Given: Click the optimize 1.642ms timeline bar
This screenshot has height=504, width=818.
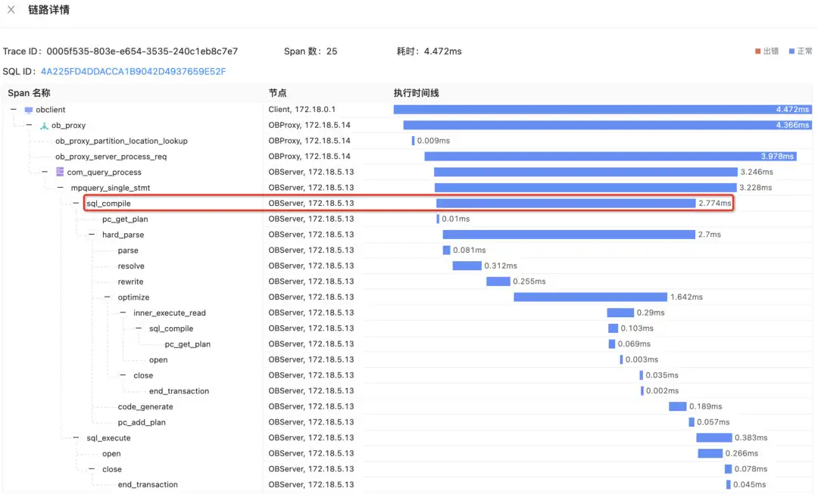Looking at the screenshot, I should pyautogui.click(x=590, y=297).
